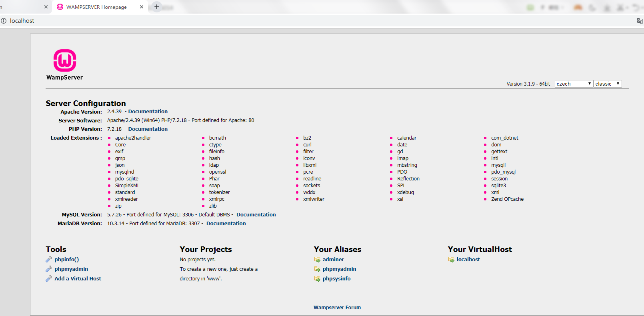Click the folder icon beside phpmyadmin alias
The width and height of the screenshot is (644, 316).
317,269
